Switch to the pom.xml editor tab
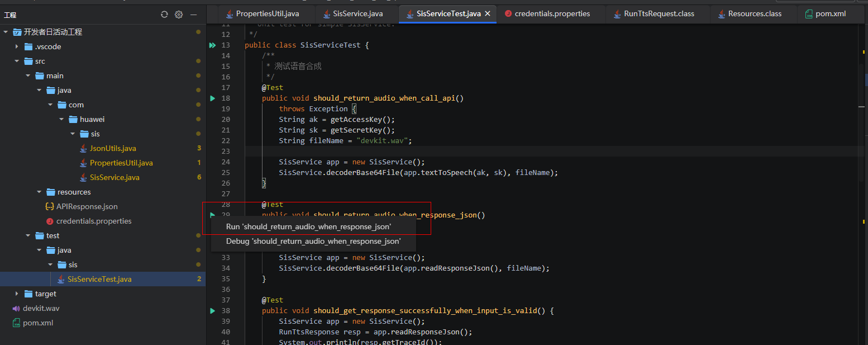 point(830,14)
